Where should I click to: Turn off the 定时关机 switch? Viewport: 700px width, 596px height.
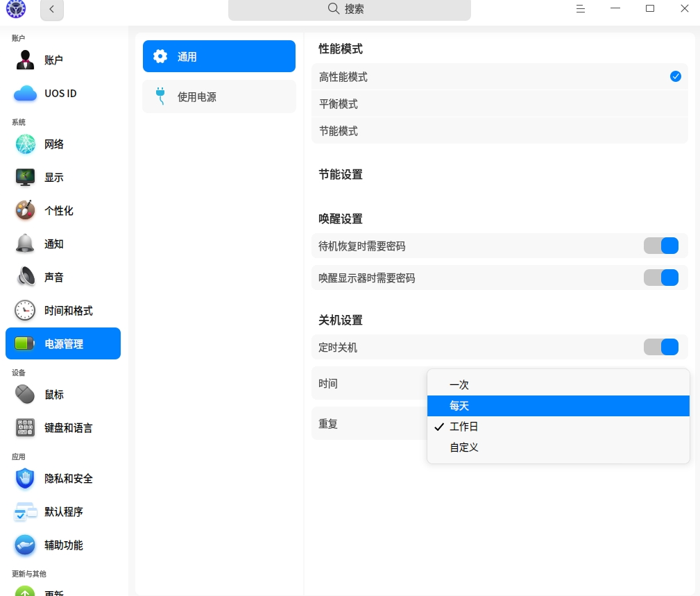tap(660, 348)
